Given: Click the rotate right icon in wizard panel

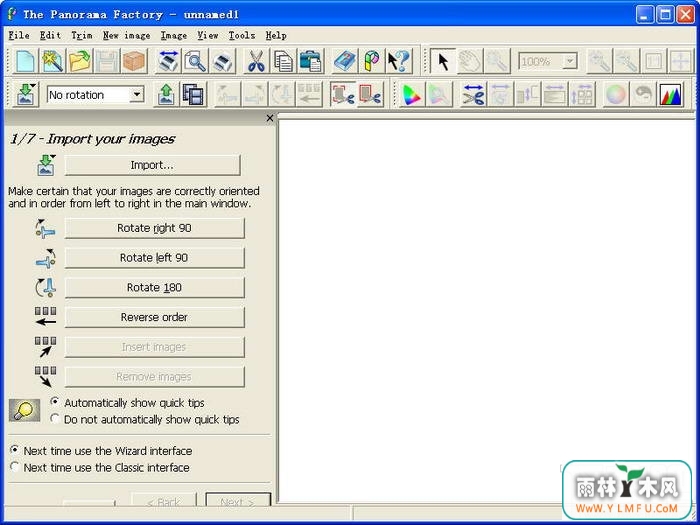Looking at the screenshot, I should coord(46,228).
